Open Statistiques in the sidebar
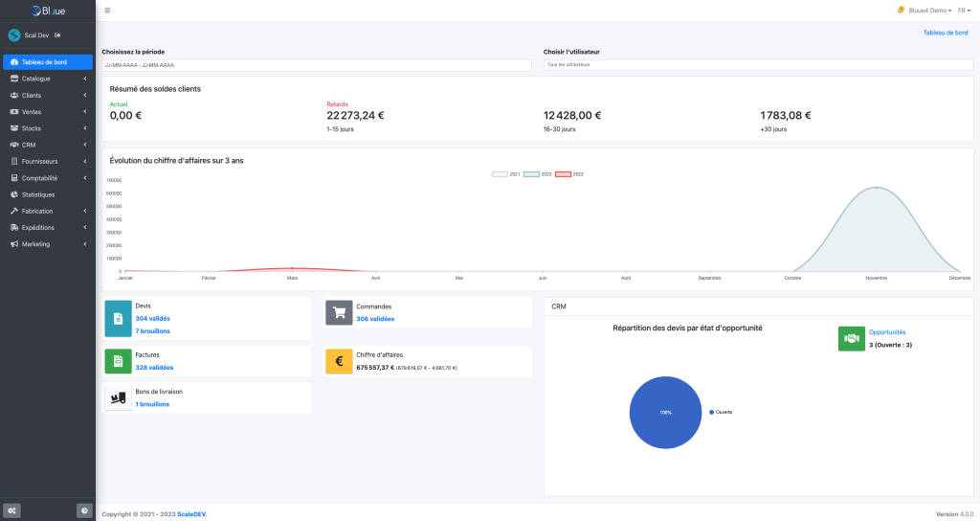Viewport: 980px width, 521px height. pos(38,194)
